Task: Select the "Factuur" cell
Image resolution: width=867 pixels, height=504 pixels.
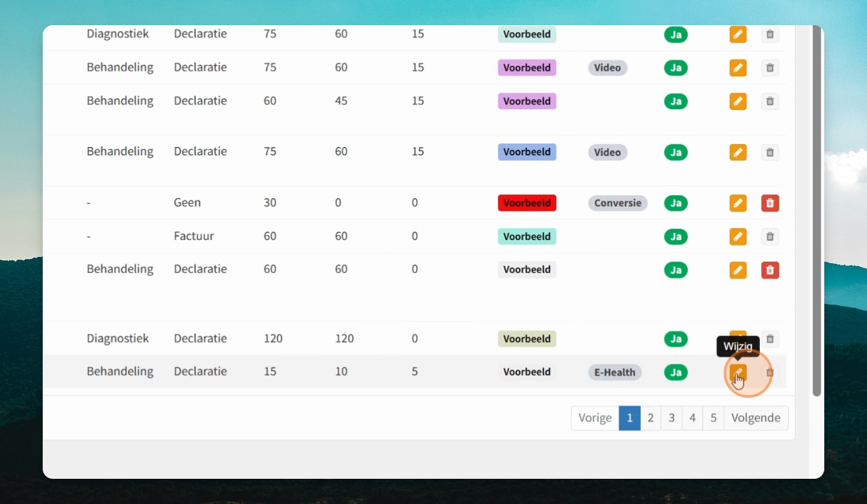Action: (x=194, y=236)
